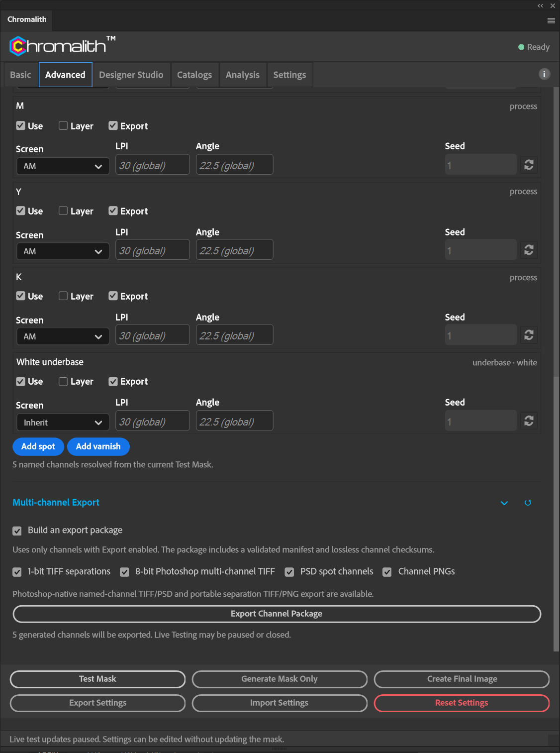560x753 pixels.
Task: Randomize the seed for the K channel
Action: 529,335
